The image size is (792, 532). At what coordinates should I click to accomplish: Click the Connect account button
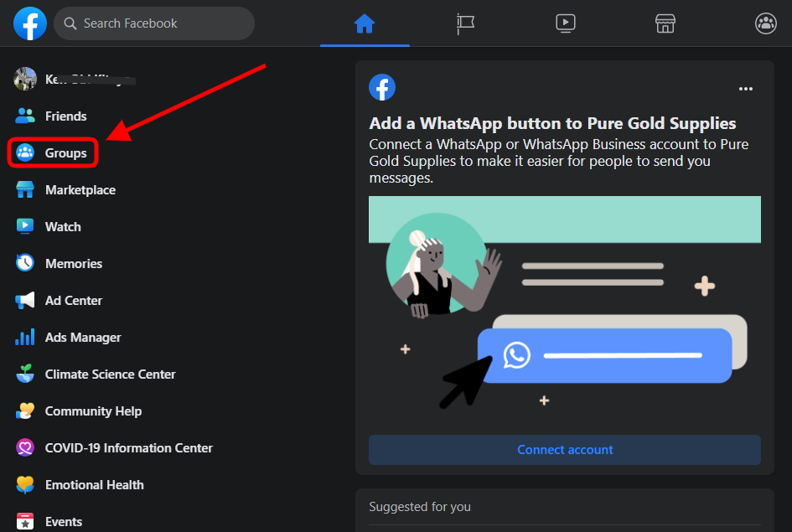pyautogui.click(x=565, y=450)
